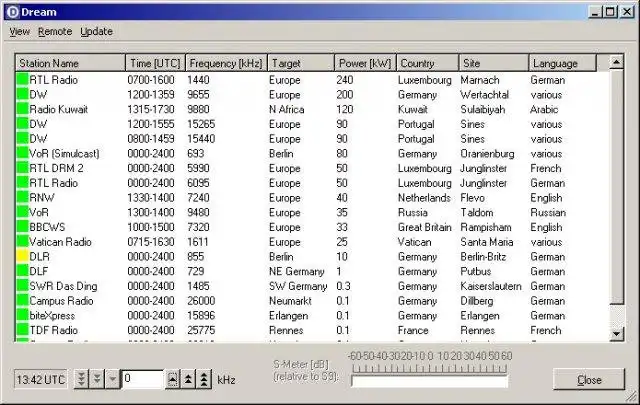Viewport: 640px width, 405px height.
Task: Click the green status icon beside DLF
Action: pyautogui.click(x=22, y=271)
